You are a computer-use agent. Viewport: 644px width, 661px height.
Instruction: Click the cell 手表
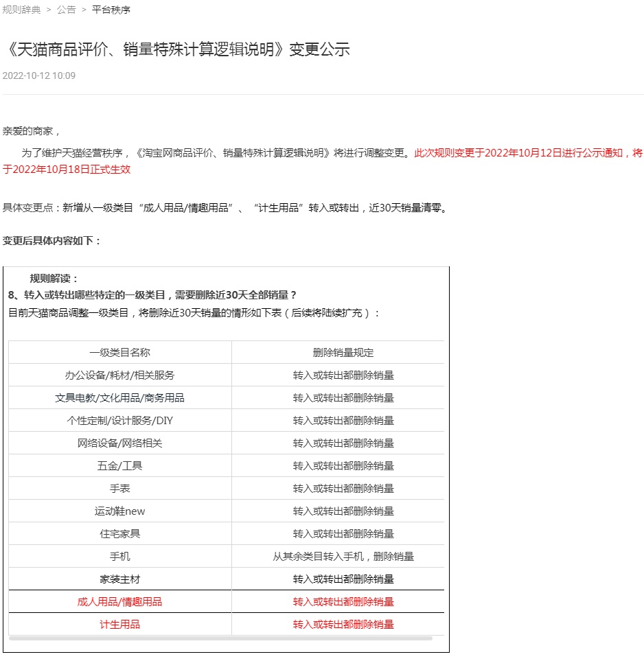point(119,489)
